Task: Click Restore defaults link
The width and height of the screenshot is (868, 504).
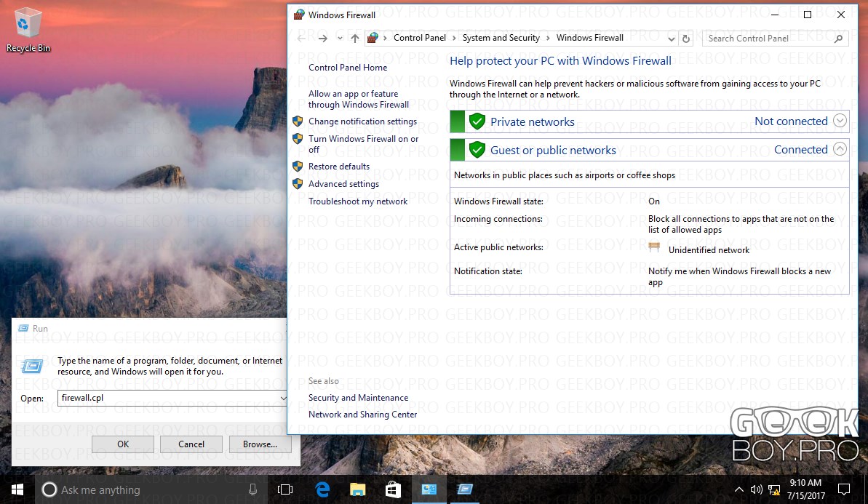Action: pyautogui.click(x=339, y=166)
